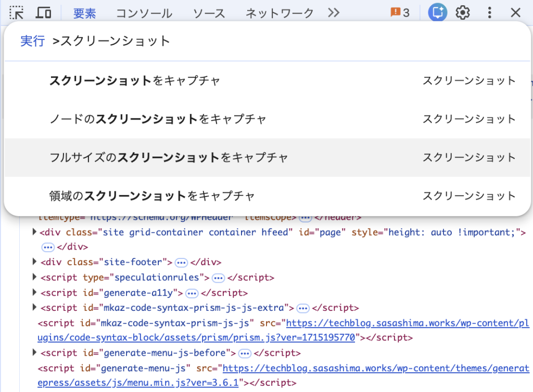
Task: Switch to the ソース tab
Action: pyautogui.click(x=209, y=13)
